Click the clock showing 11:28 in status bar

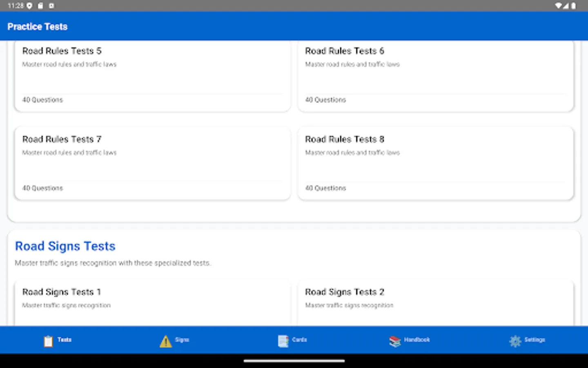coord(15,6)
